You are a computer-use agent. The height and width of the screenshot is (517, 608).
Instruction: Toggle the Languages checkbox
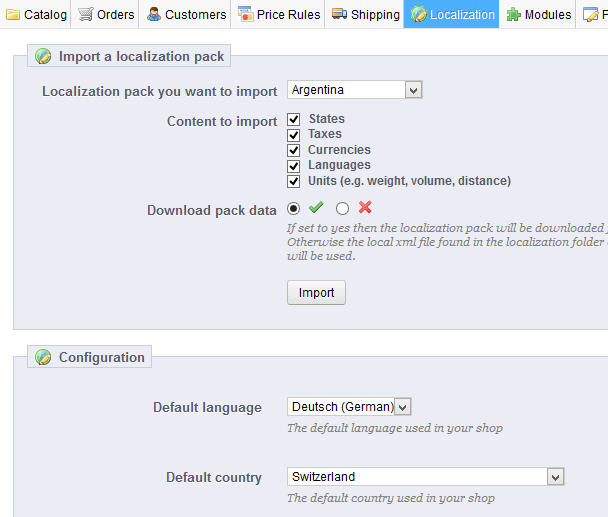click(x=294, y=166)
